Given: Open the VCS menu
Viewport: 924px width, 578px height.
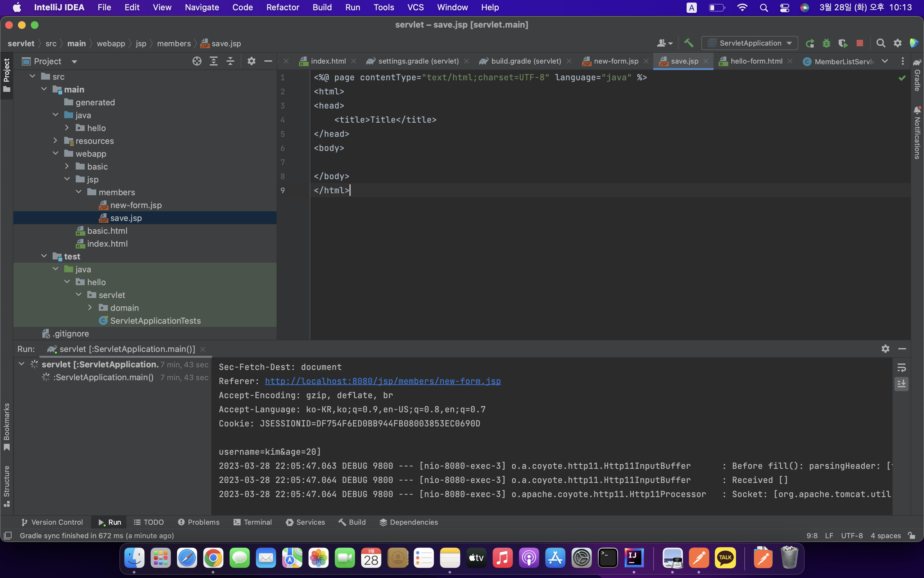Looking at the screenshot, I should 415,7.
